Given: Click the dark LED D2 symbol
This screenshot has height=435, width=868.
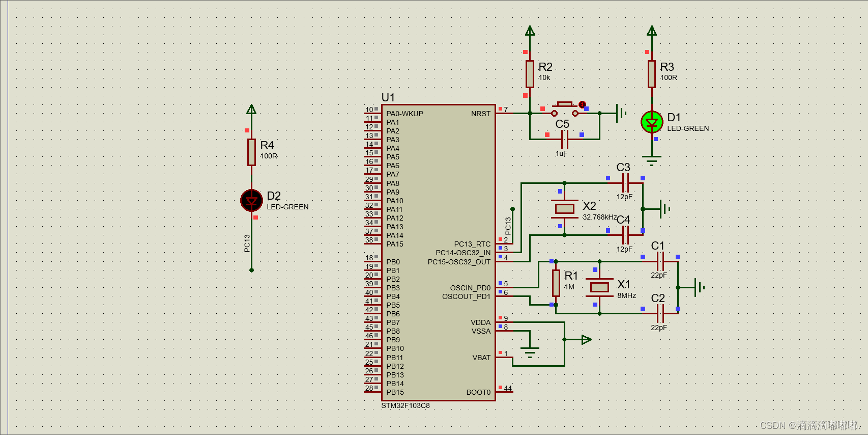Looking at the screenshot, I should pos(251,200).
